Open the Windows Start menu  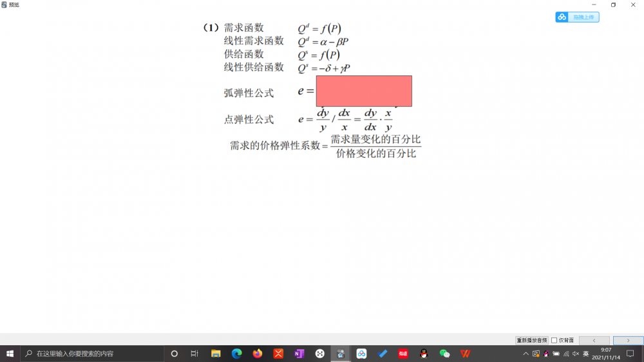[10, 354]
